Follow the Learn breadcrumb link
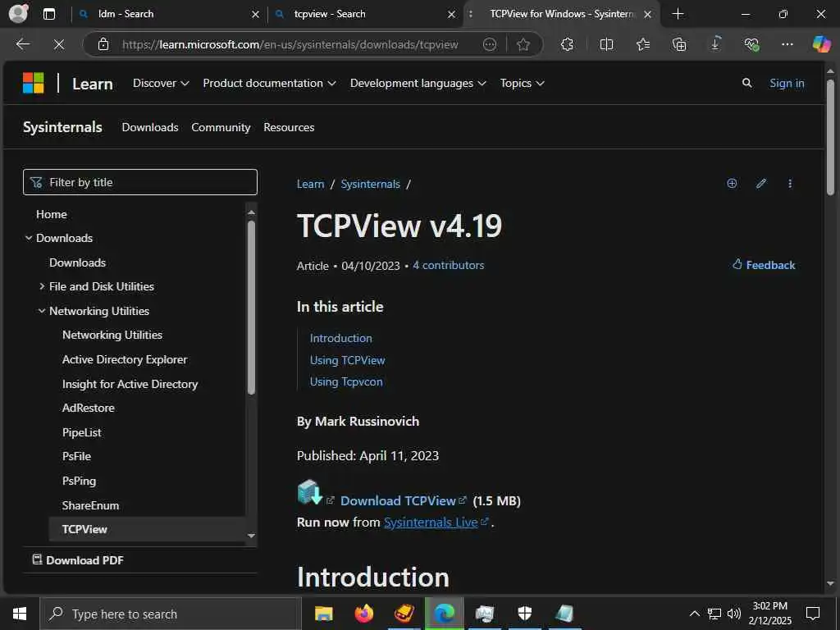This screenshot has width=840, height=630. click(x=311, y=184)
